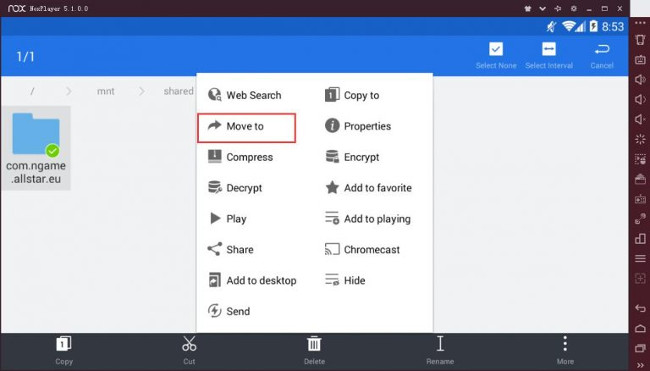This screenshot has width=650, height=371.
Task: Open Properties info option
Action: [x=358, y=126]
